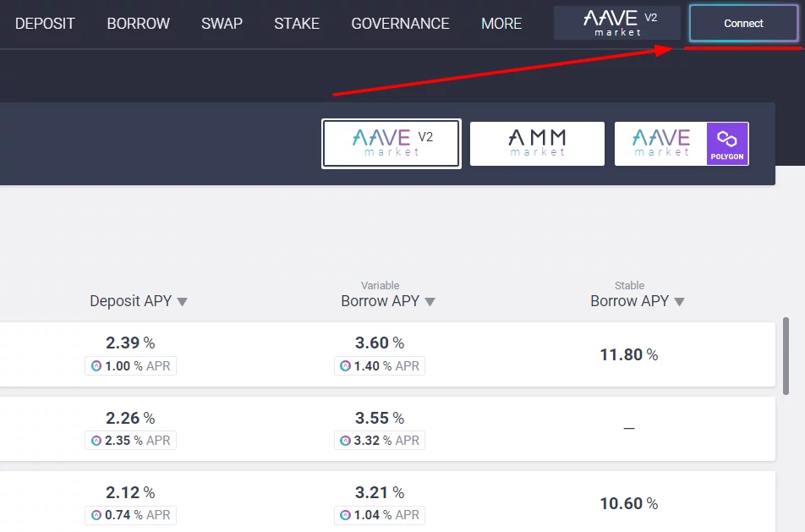
Task: Sort by Variable Borrow APY arrow
Action: 430,302
